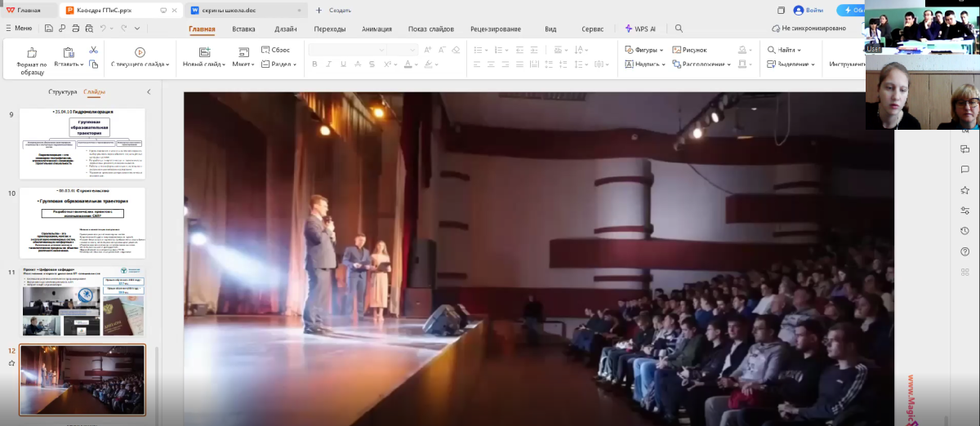
Task: Click the Save icon in quick access toolbar
Action: (49, 29)
